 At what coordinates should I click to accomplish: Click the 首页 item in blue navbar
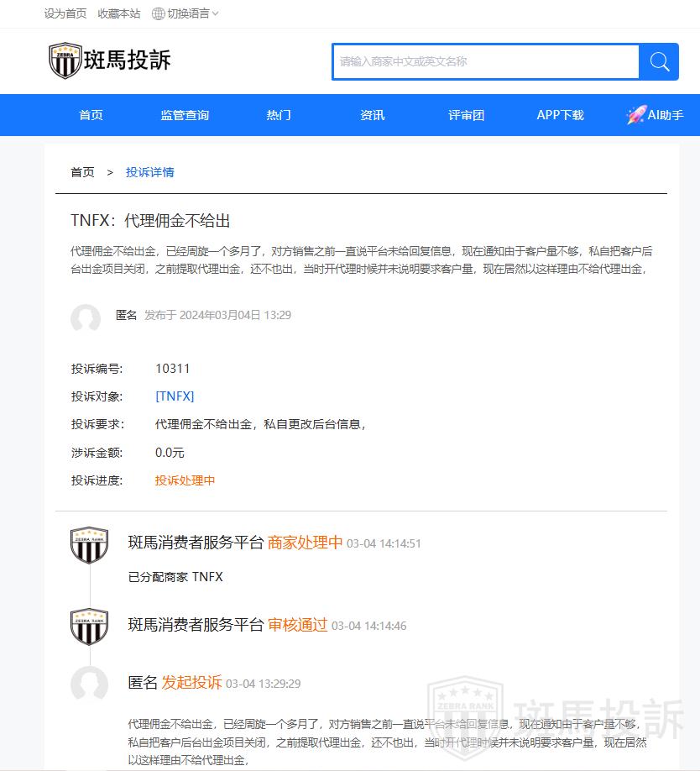[91, 115]
